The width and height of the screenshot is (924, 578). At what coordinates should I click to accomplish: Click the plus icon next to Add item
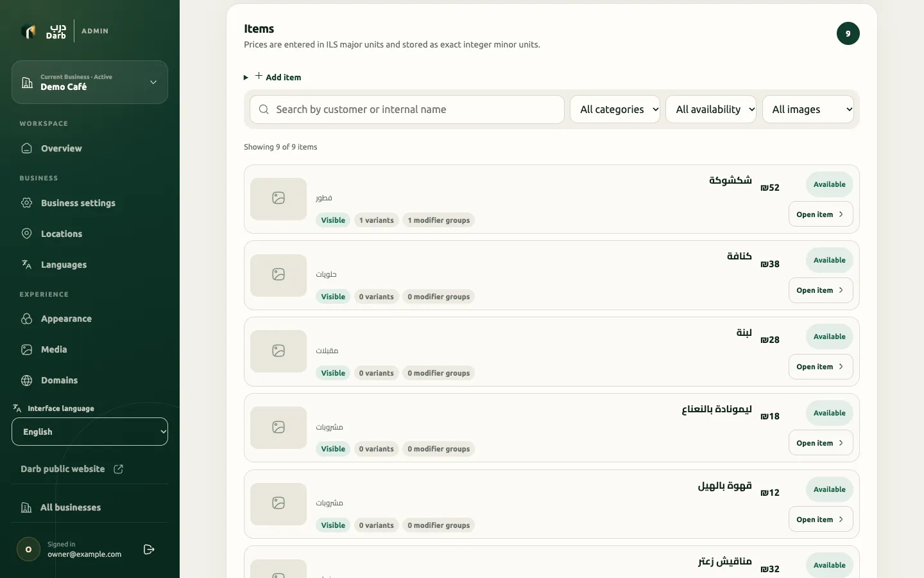(x=259, y=76)
